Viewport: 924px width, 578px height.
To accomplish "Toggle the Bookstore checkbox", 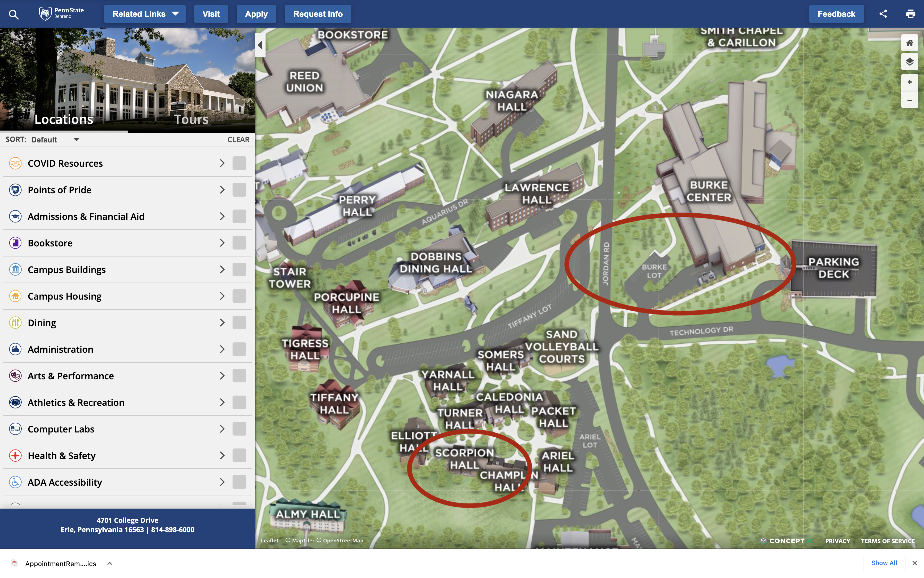I will coord(240,243).
